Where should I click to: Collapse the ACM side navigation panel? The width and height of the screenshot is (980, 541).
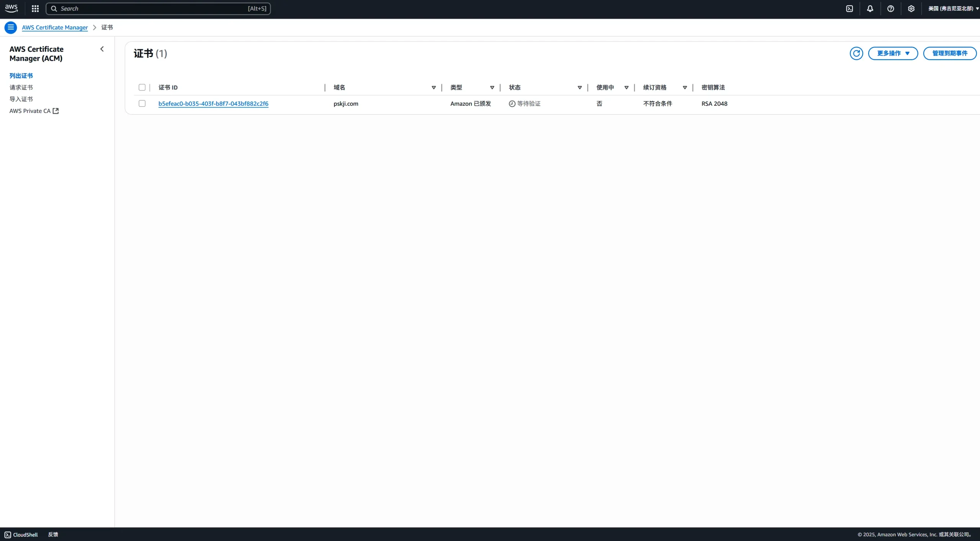tap(102, 49)
